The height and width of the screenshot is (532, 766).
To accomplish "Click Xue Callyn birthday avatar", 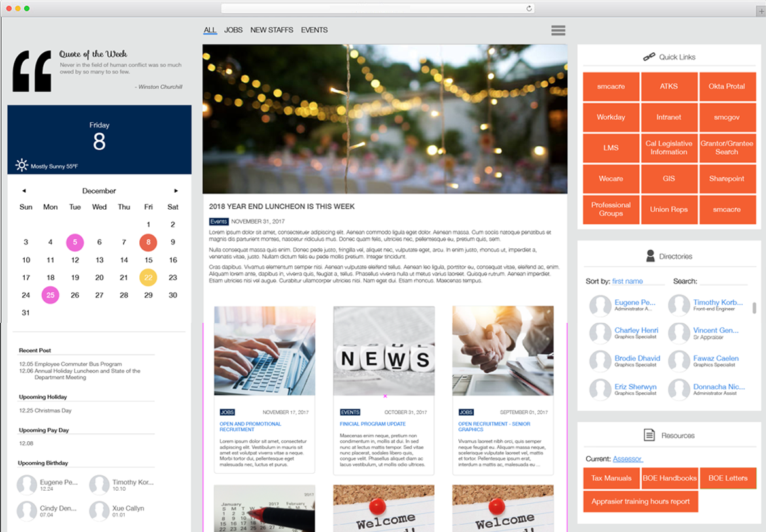I will pos(99,511).
